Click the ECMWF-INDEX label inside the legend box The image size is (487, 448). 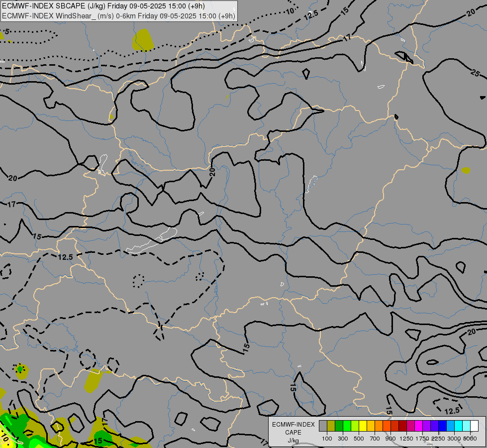293,425
